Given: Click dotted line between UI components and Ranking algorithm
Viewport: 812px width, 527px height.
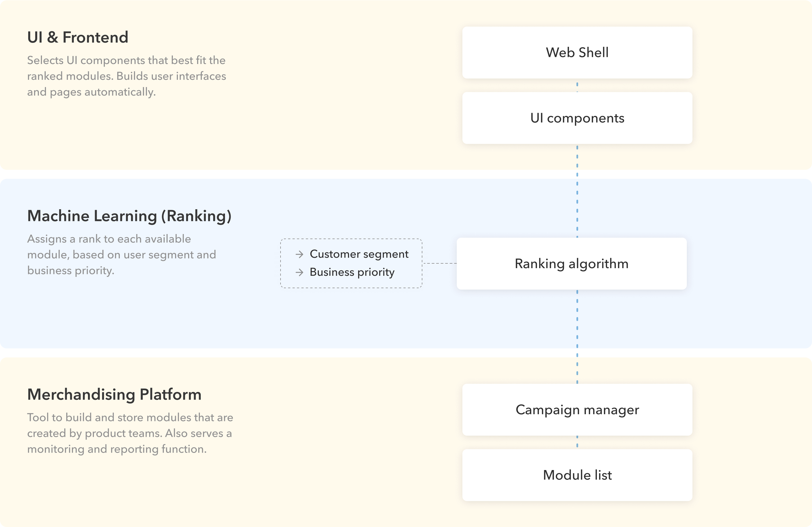Looking at the screenshot, I should pyautogui.click(x=577, y=191).
